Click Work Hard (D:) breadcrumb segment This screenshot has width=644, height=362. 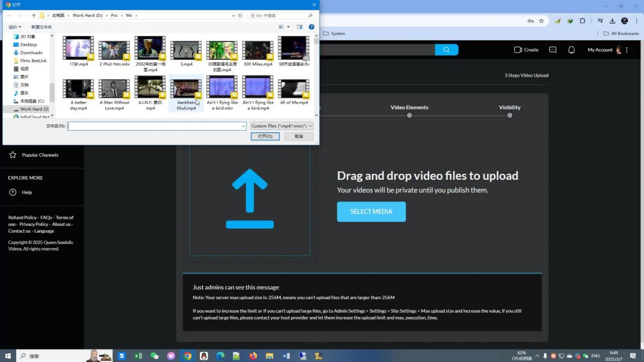87,15
